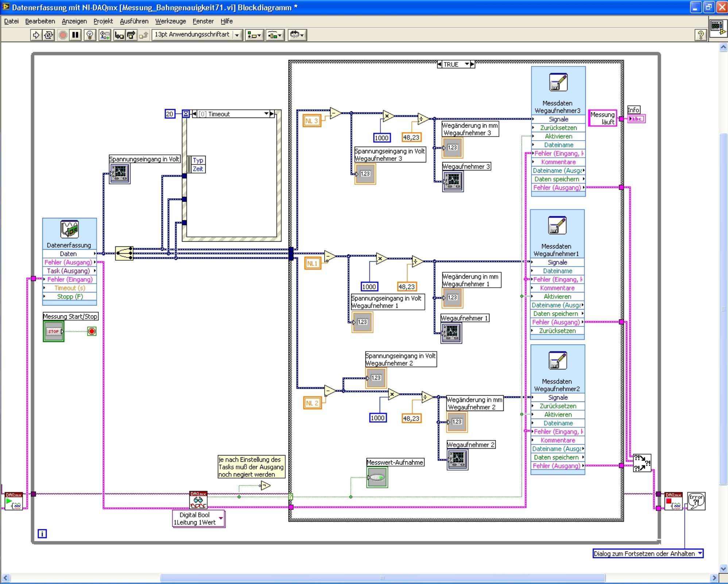Viewport: 728px width, 584px height.
Task: Open the Werkzeuge menu
Action: (x=170, y=21)
